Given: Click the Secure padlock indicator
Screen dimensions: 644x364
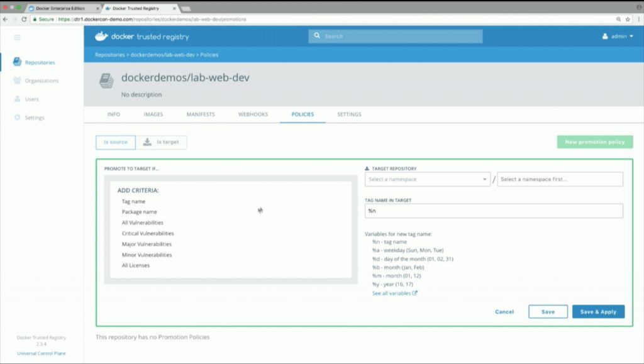Looking at the screenshot, I should click(x=43, y=19).
